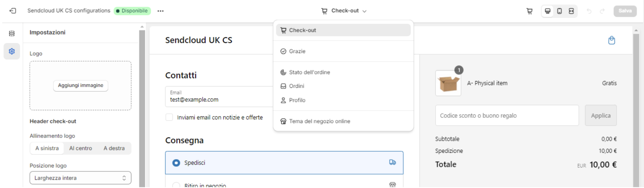Image resolution: width=644 pixels, height=188 pixels.
Task: Select Grazie from the page menu
Action: (297, 51)
